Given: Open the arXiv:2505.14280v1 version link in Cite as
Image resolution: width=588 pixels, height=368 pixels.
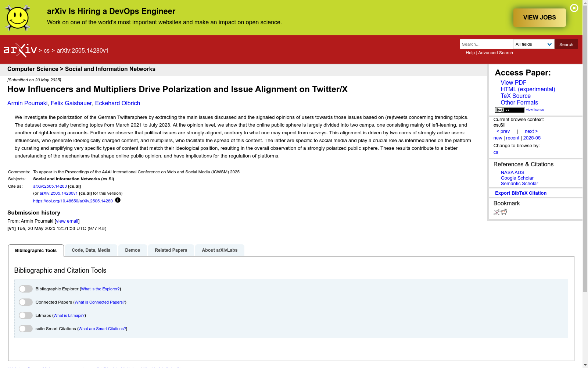Looking at the screenshot, I should click(x=58, y=193).
